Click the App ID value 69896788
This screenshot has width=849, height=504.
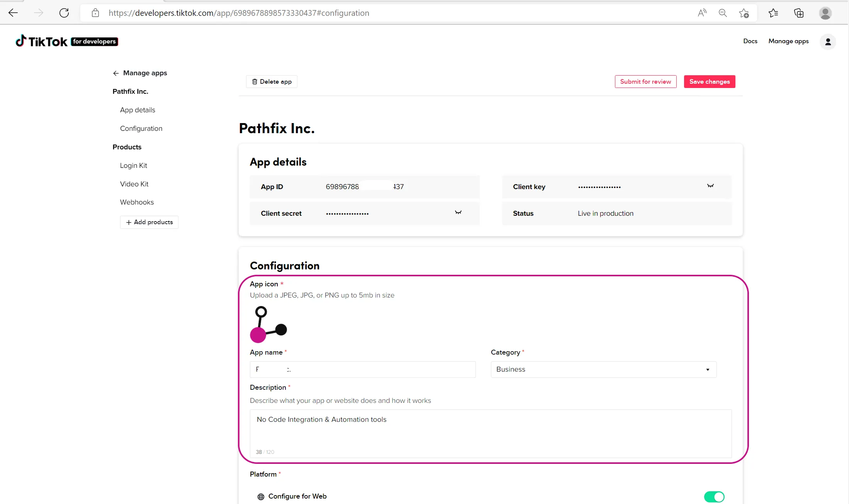pyautogui.click(x=342, y=187)
